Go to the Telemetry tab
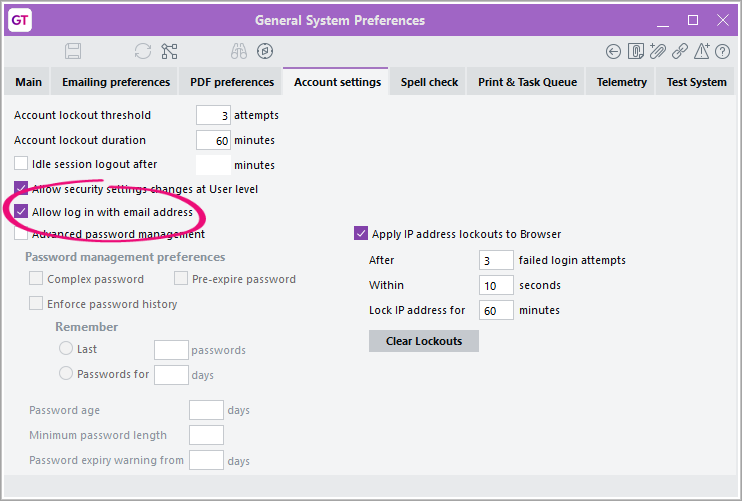This screenshot has height=501, width=742. [622, 82]
